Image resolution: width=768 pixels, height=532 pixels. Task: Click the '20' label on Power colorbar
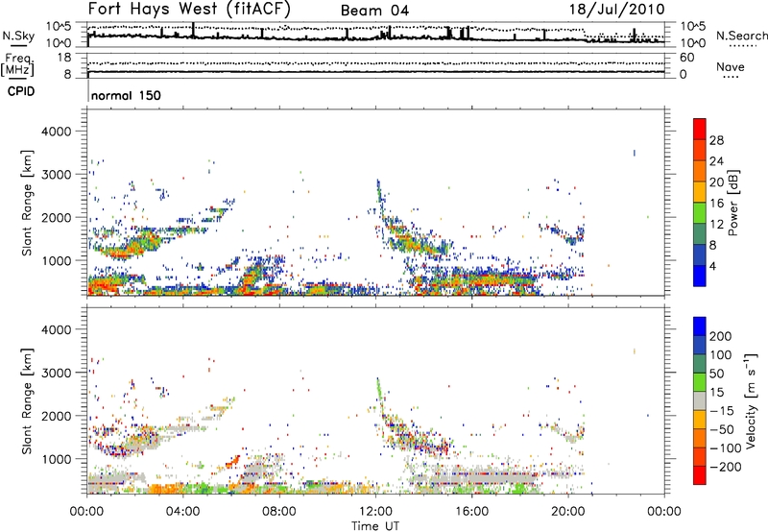(x=716, y=182)
